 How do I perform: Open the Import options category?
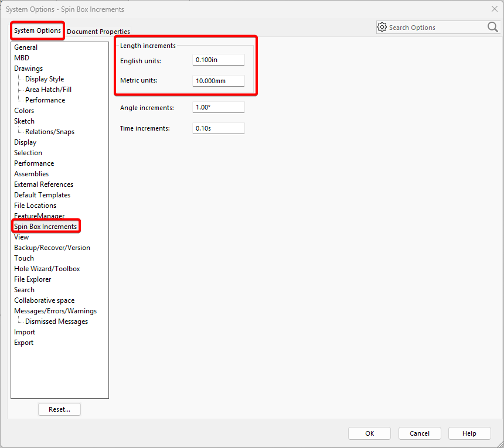25,332
